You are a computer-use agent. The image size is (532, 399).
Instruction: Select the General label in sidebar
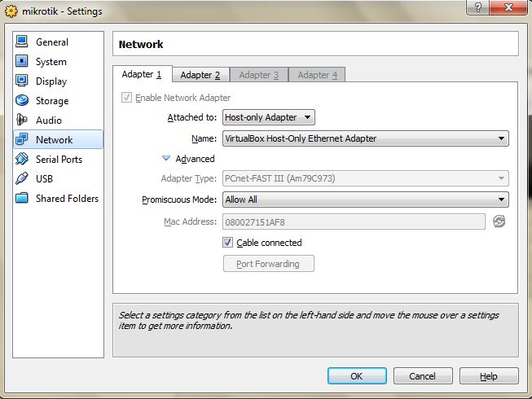click(52, 42)
